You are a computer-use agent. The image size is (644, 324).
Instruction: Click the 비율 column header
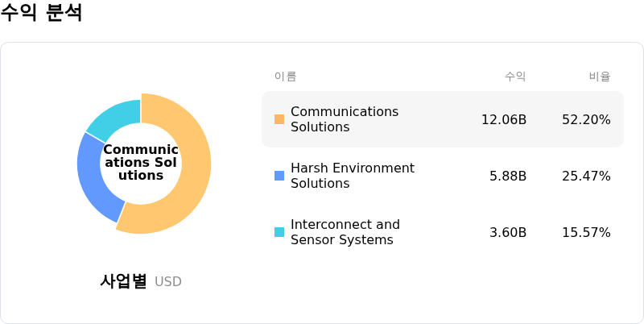pyautogui.click(x=600, y=77)
